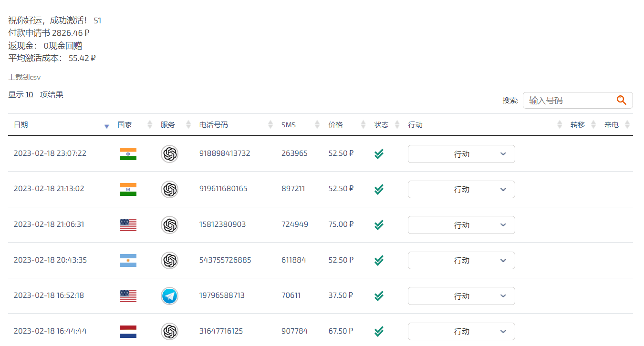Click the Netherlands flag icon
This screenshot has height=346, width=644.
coord(128,331)
